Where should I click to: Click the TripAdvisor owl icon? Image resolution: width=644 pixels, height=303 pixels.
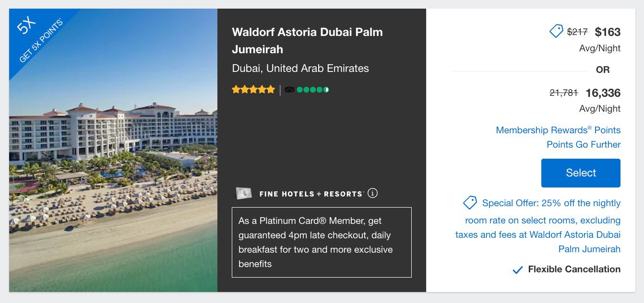tap(288, 89)
